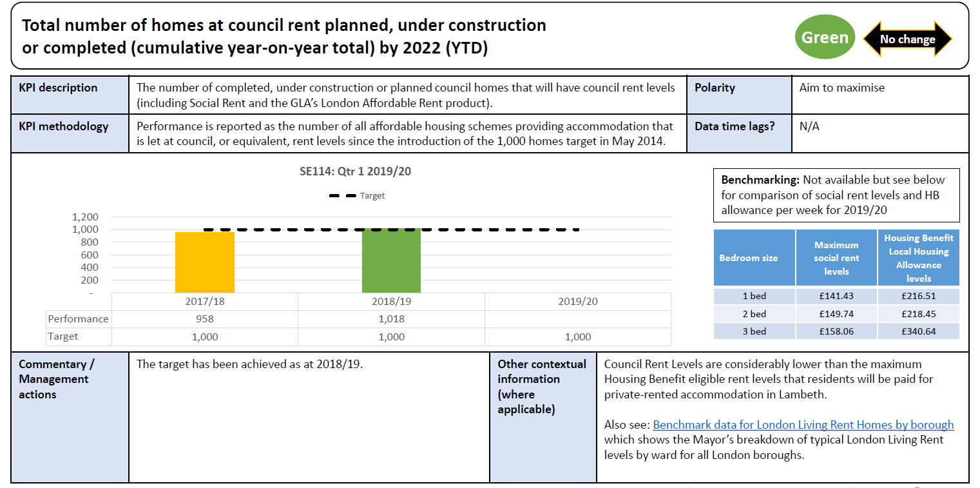Click the Benchmarking info box

coord(835,195)
